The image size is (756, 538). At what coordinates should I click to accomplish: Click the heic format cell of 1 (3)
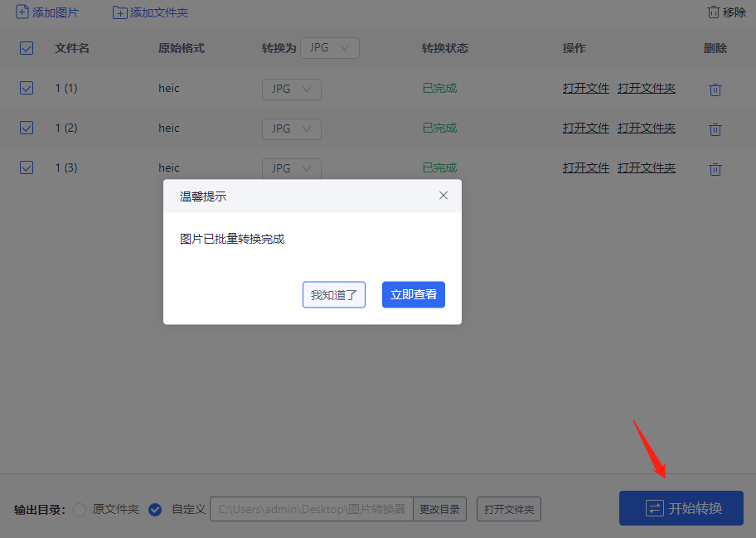point(169,167)
